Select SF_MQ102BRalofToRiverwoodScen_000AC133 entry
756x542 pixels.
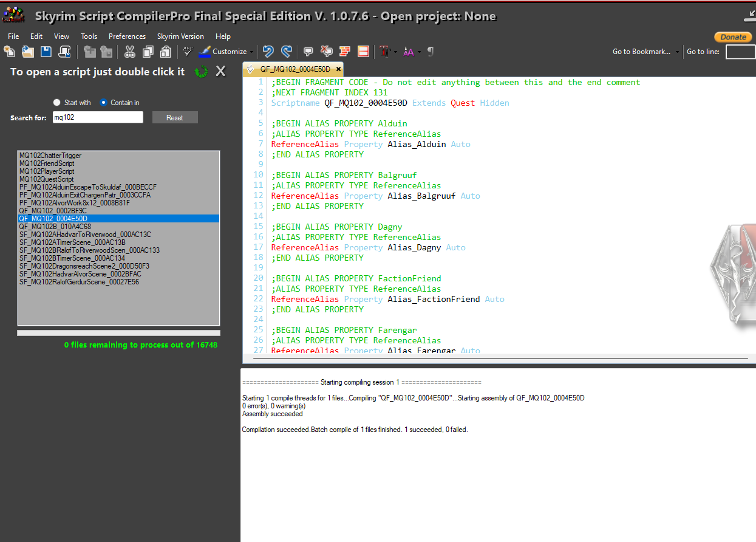pos(118,250)
